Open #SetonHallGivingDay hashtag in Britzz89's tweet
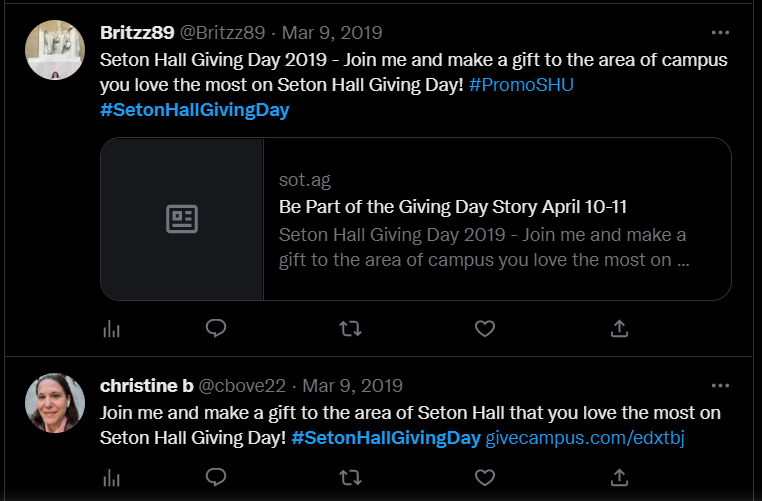The width and height of the screenshot is (762, 501). coord(194,110)
